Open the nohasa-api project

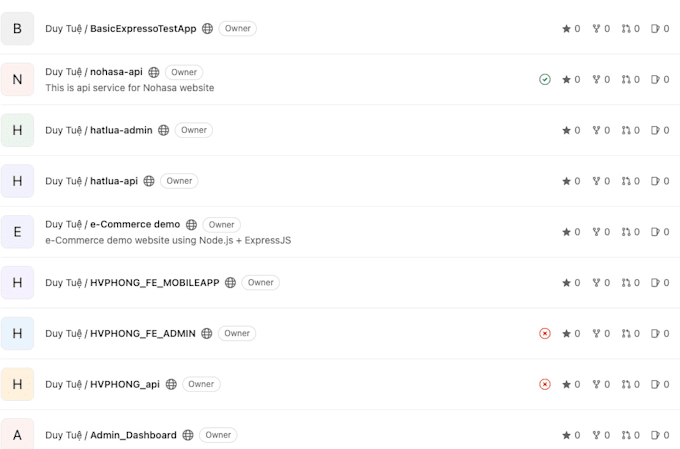point(116,72)
